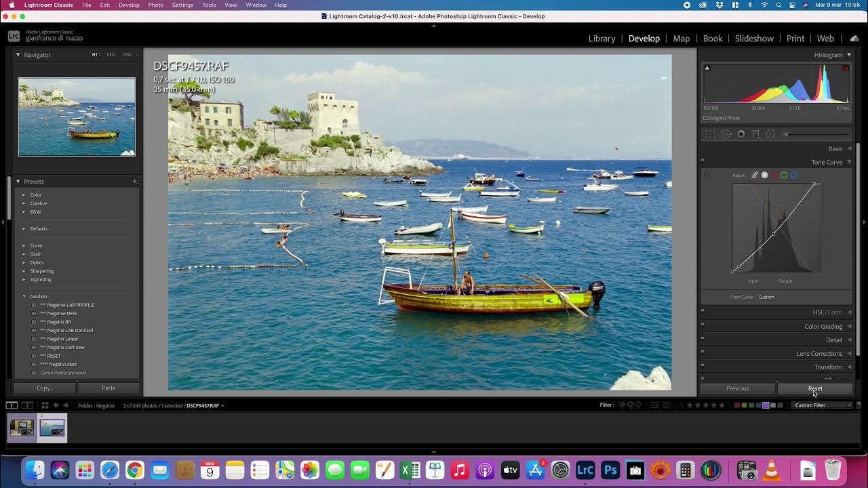The width and height of the screenshot is (868, 488).
Task: Open the Custom Filter dropdown
Action: (823, 405)
